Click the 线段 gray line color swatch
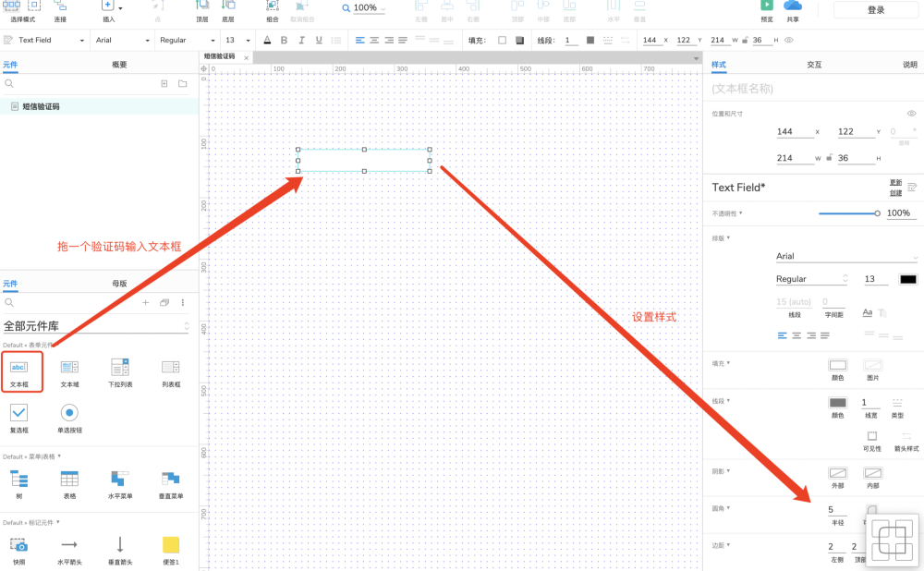The width and height of the screenshot is (924, 571). 837,403
